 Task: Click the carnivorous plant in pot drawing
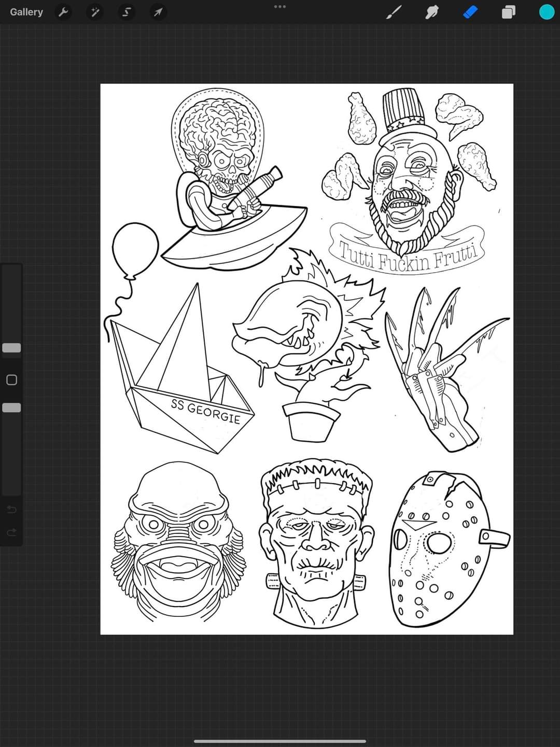click(x=309, y=345)
